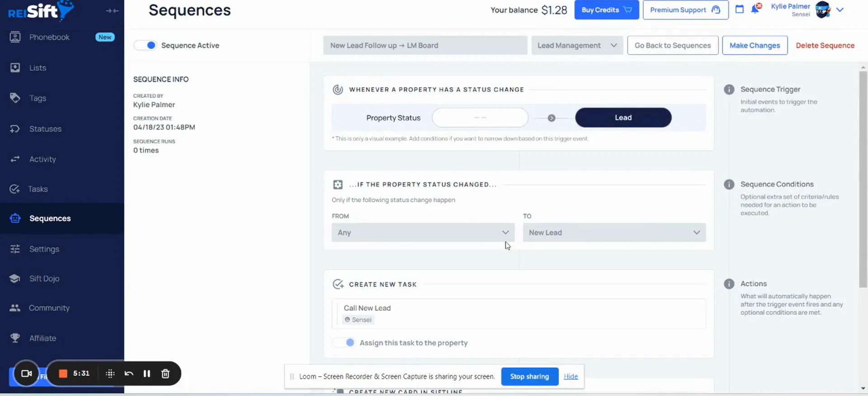Click the Make Changes button

coord(755,45)
